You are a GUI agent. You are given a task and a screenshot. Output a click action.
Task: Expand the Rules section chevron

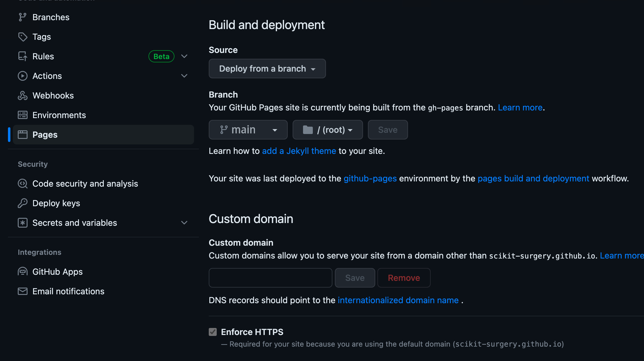point(184,56)
